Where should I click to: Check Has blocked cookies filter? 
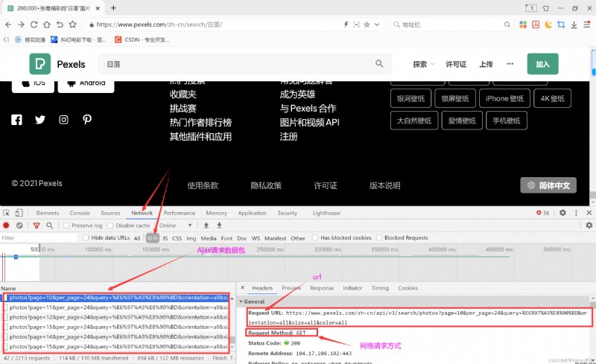point(315,237)
